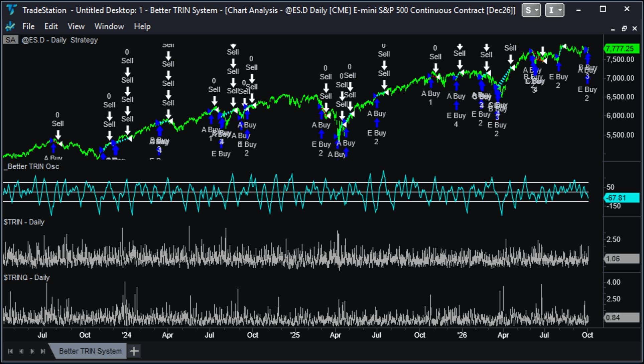The image size is (644, 364).
Task: Click the '25 year marker on time axis
Action: (295, 335)
